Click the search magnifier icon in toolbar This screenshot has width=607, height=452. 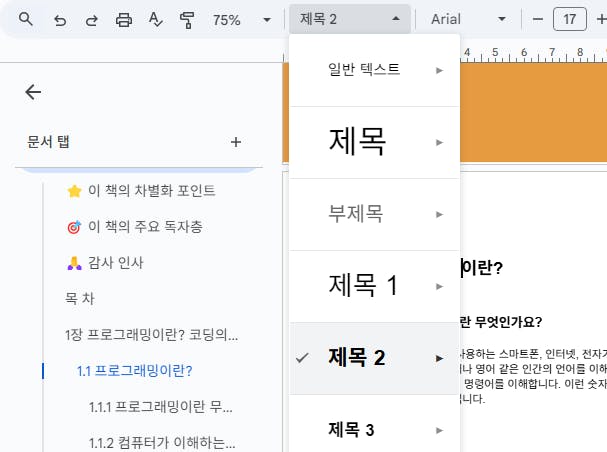[x=26, y=19]
